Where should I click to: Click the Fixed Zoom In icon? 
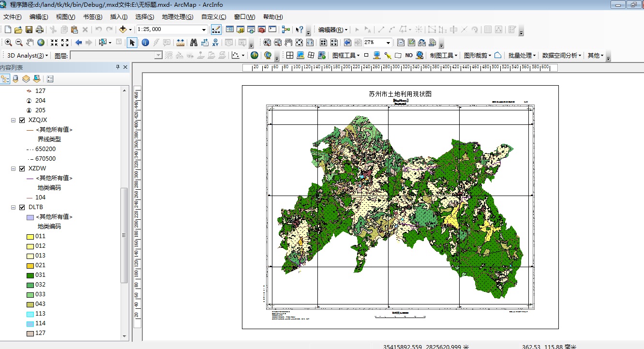[54, 43]
